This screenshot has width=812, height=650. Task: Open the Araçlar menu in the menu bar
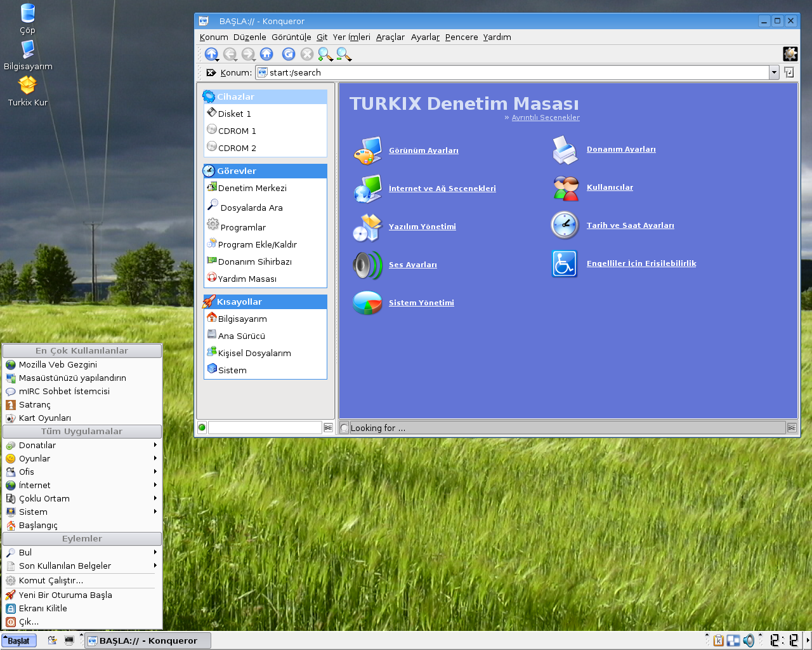click(x=390, y=37)
